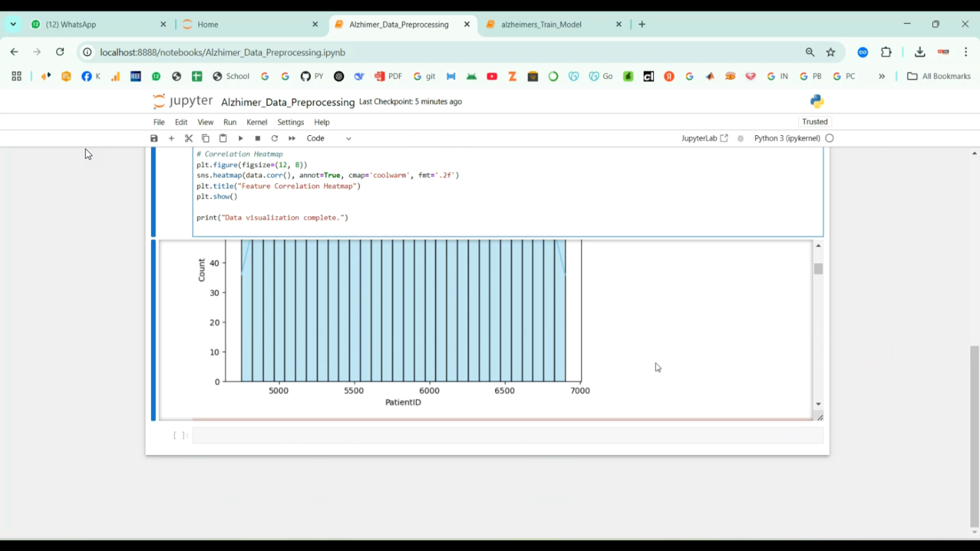Open the Settings menu

(291, 122)
